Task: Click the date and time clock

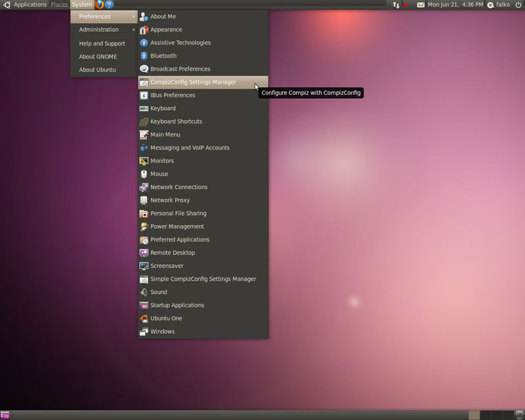Action: [x=455, y=5]
